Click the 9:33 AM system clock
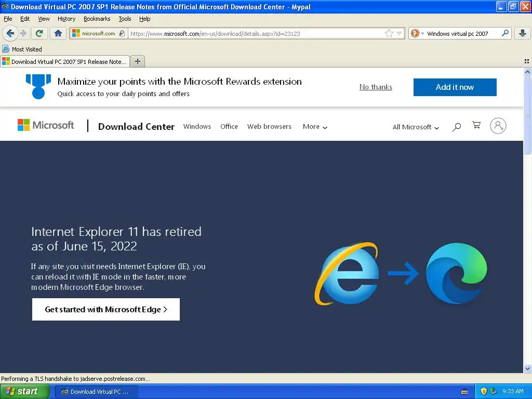 coord(513,391)
